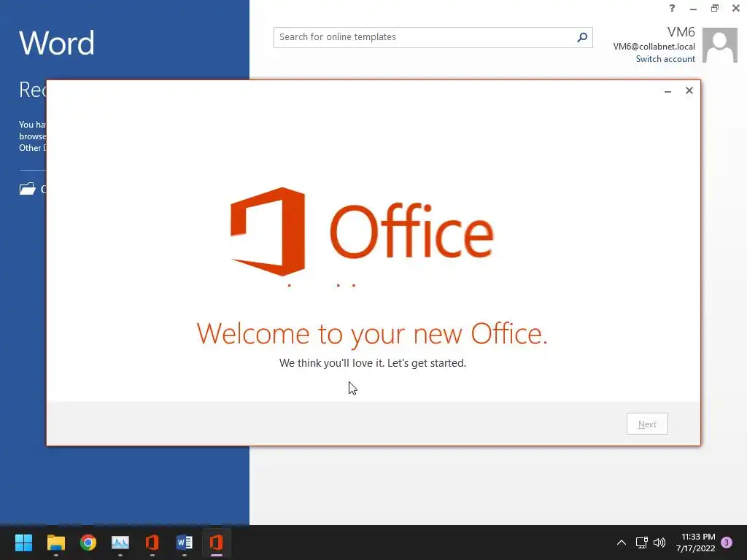Viewport: 747px width, 560px height.
Task: Restore down the Word window
Action: [x=715, y=8]
